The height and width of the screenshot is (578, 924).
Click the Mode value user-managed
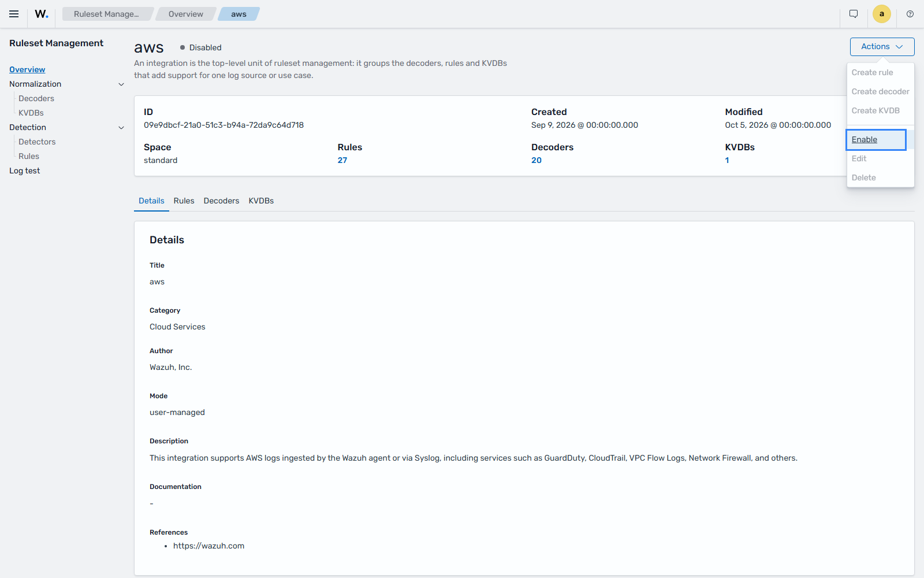(x=177, y=412)
